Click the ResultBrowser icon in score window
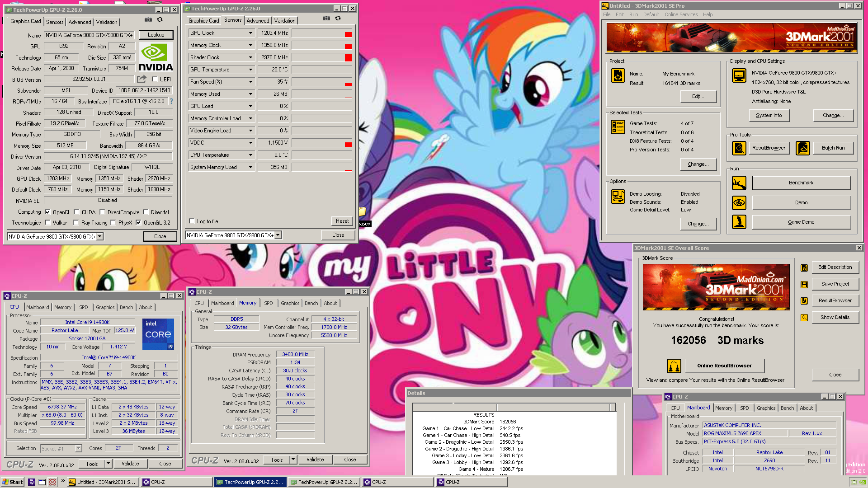This screenshot has width=868, height=488. click(804, 301)
